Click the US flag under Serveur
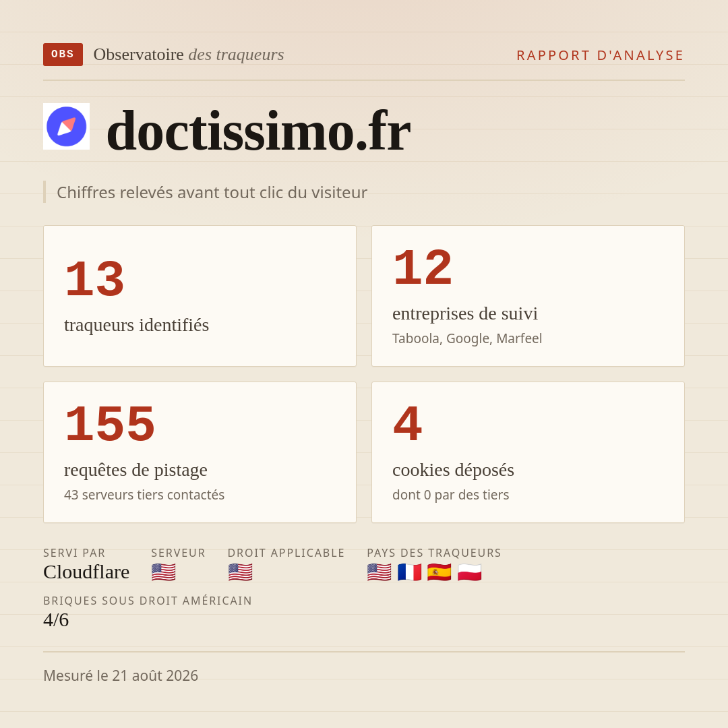Viewport: 728px width, 728px height. click(163, 572)
